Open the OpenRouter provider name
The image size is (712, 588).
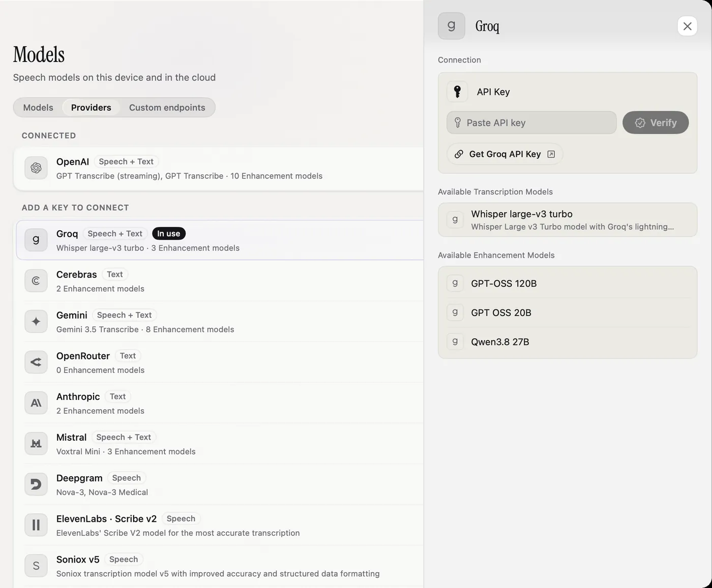pyautogui.click(x=83, y=356)
